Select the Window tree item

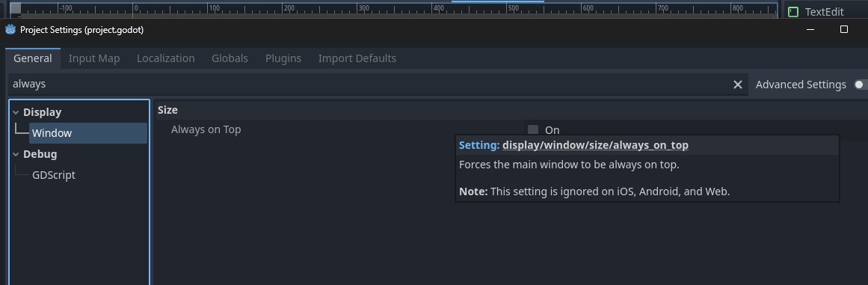click(88, 133)
